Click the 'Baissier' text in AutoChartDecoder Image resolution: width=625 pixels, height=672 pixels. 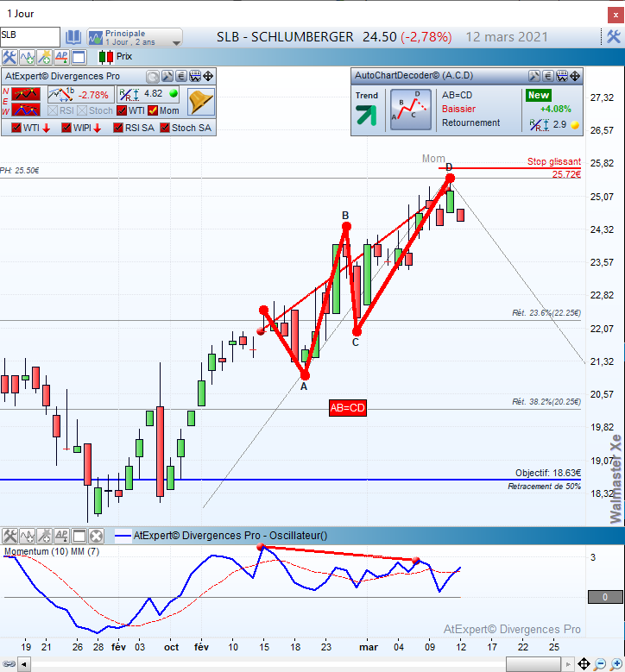(458, 109)
